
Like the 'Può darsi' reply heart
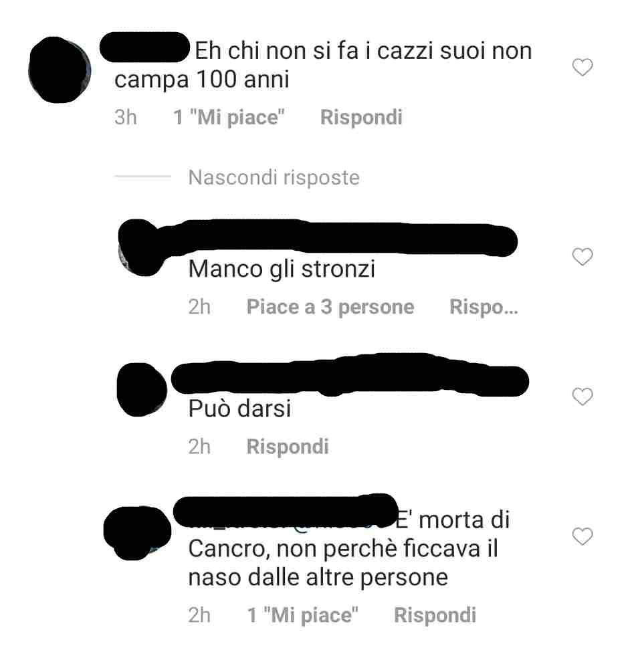(x=583, y=397)
